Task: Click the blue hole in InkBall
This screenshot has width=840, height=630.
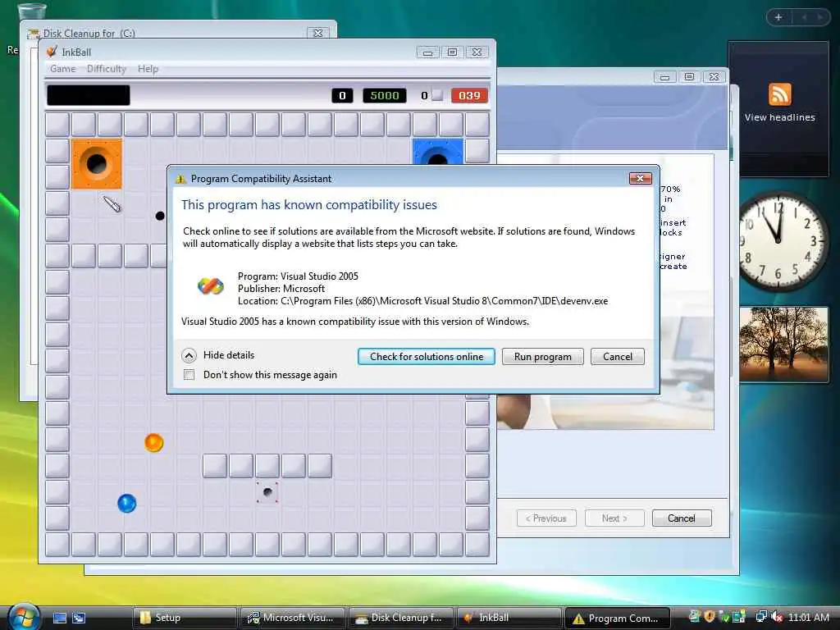Action: click(438, 152)
